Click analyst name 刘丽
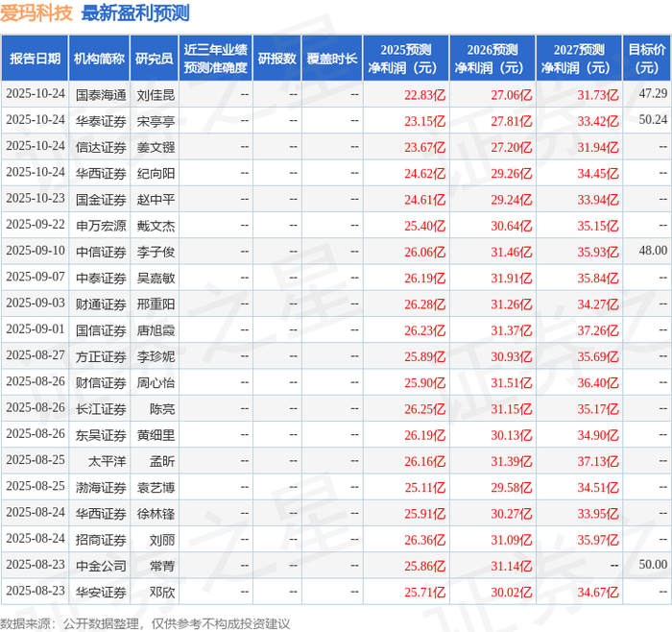Image resolution: width=672 pixels, height=632 pixels. click(x=162, y=540)
